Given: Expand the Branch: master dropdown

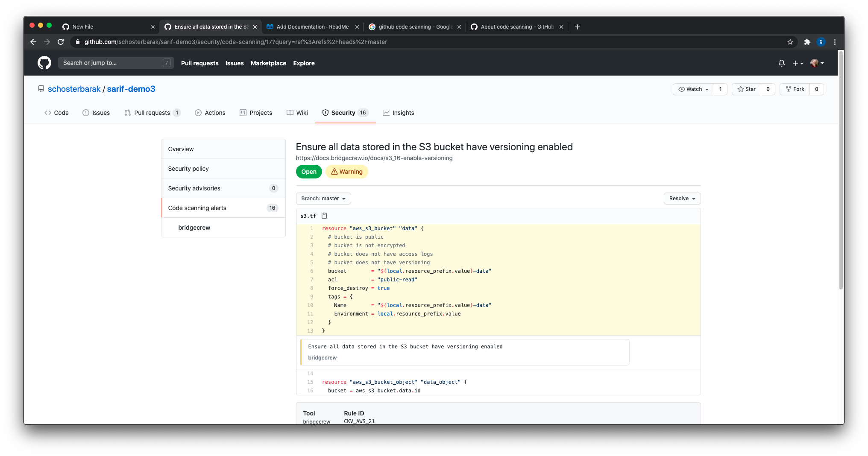Looking at the screenshot, I should click(x=323, y=199).
